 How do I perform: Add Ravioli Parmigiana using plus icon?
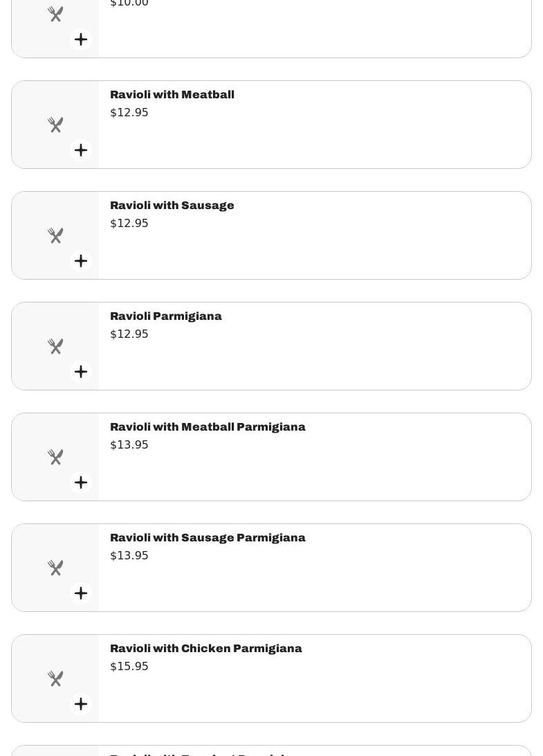click(81, 372)
